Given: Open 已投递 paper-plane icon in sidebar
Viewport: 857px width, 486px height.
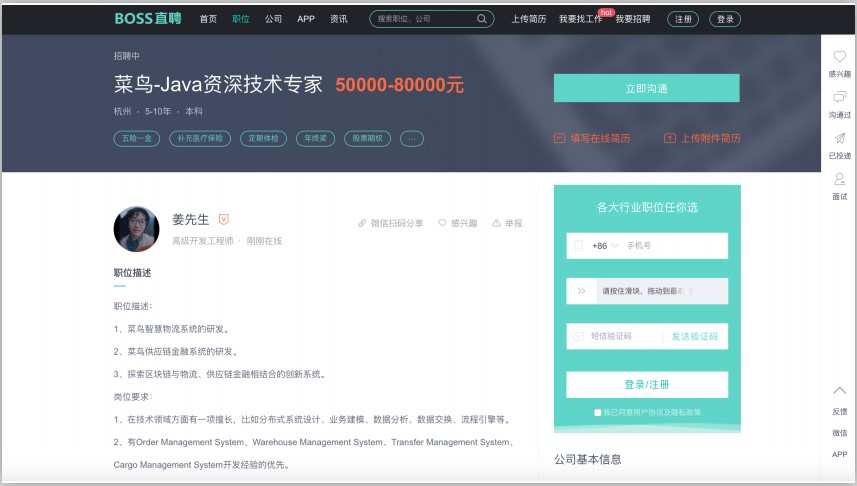Looking at the screenshot, I should (x=840, y=138).
